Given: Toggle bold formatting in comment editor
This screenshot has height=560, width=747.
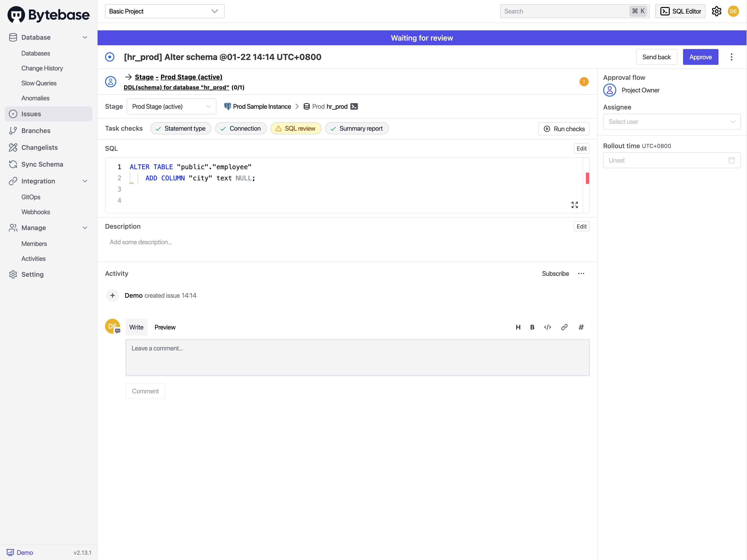Looking at the screenshot, I should 532,327.
